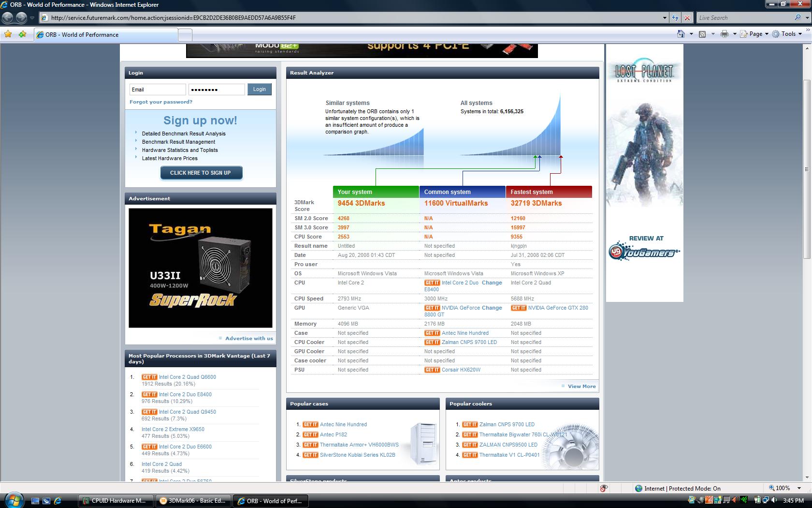
Task: Click GET IT badge next to Corsair HX620W
Action: click(x=432, y=370)
